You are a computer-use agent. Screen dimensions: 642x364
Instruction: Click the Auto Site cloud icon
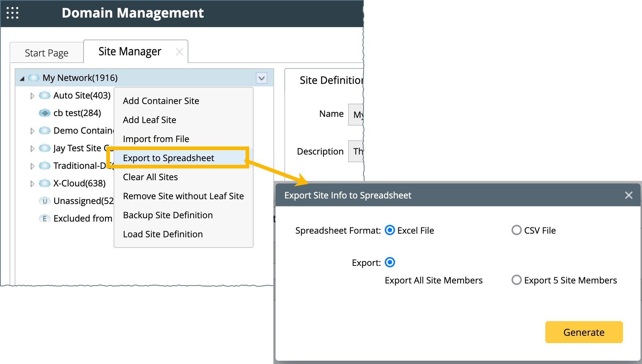coord(45,96)
